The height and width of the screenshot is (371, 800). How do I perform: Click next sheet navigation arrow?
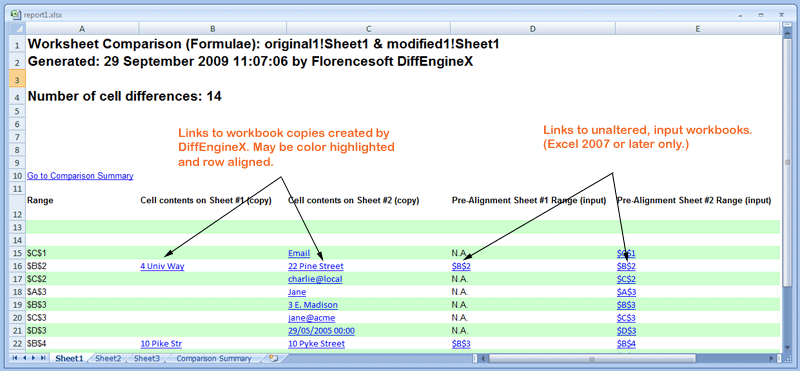pyautogui.click(x=33, y=358)
